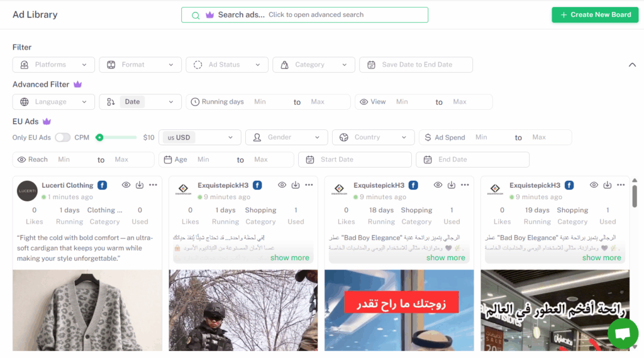This screenshot has width=644, height=358.
Task: Click the Lucerti Clothing profile avatar
Action: tap(27, 190)
